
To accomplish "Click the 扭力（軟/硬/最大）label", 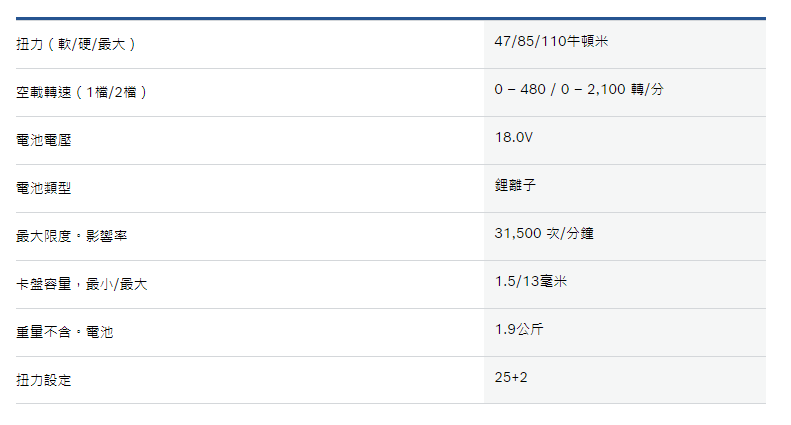I will tap(76, 44).
